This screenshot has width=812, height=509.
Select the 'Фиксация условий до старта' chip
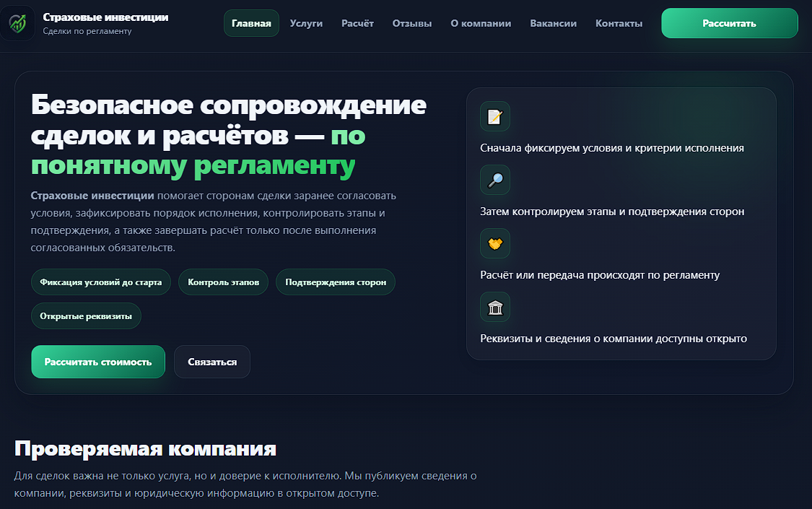(x=100, y=282)
